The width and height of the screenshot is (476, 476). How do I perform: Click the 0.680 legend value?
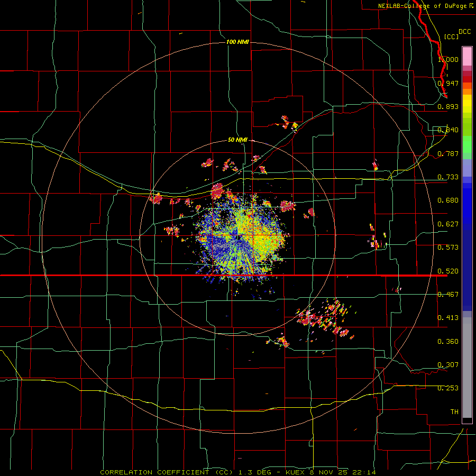tap(448, 200)
